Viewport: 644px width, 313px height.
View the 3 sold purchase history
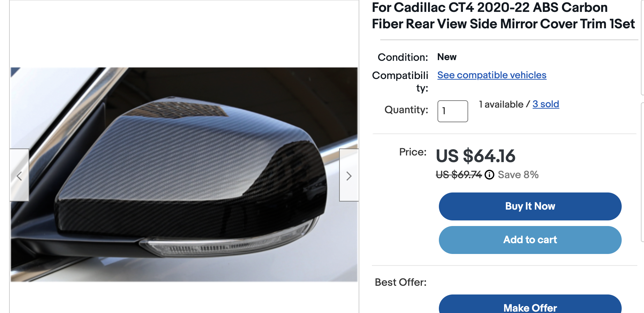click(x=546, y=104)
